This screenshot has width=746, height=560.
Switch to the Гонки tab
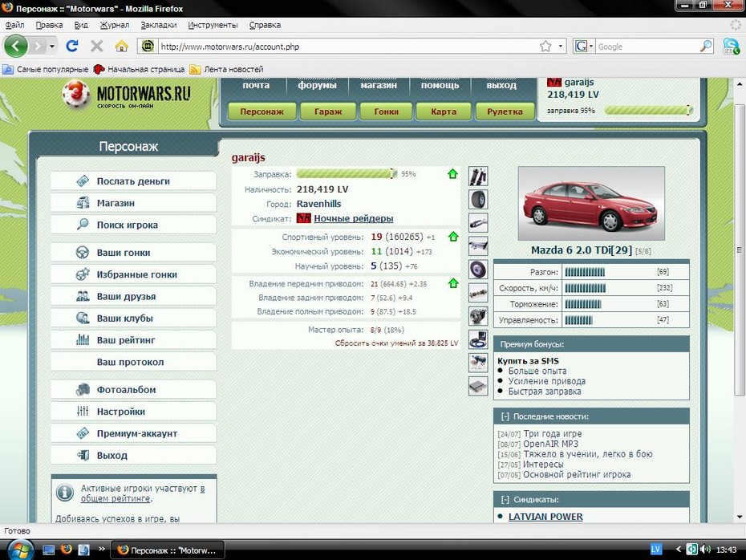tap(386, 112)
